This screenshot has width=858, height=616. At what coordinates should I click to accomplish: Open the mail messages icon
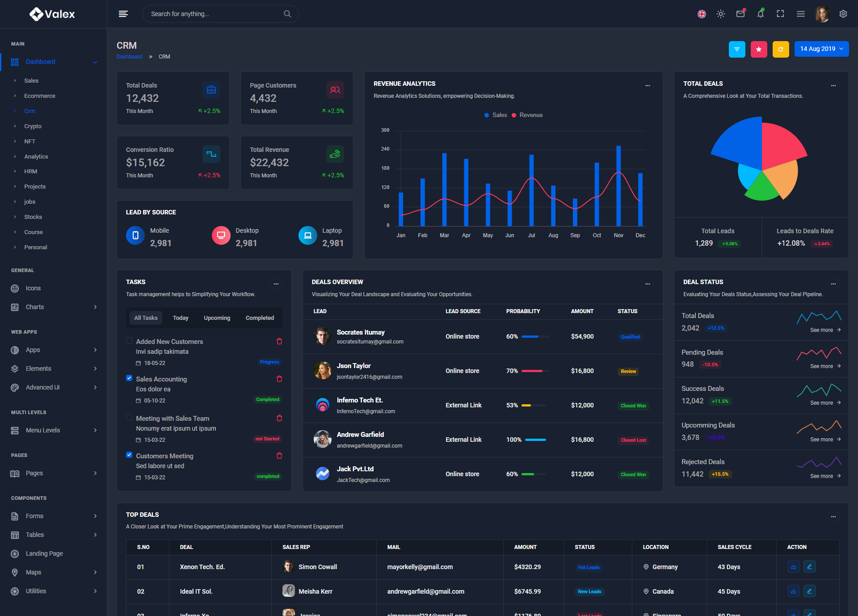(x=740, y=14)
